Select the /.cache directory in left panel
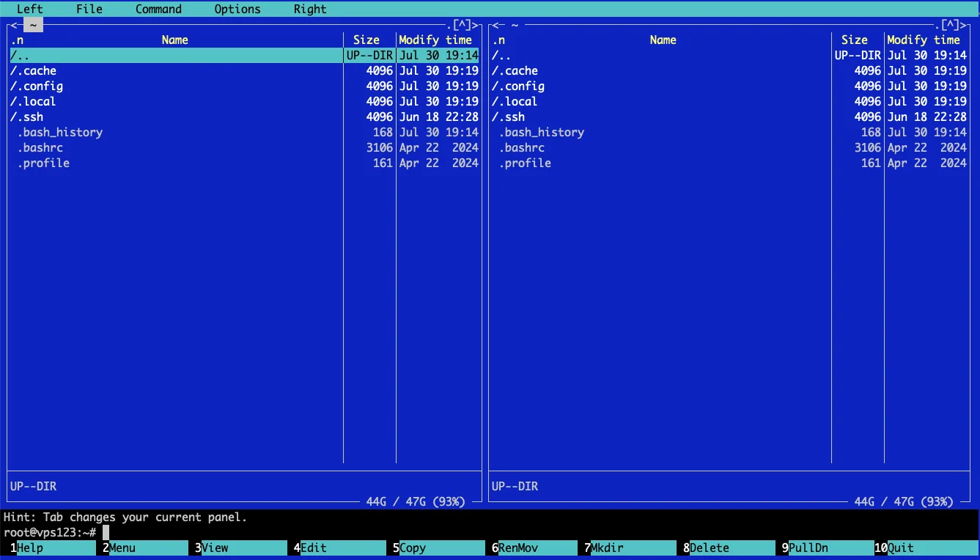Viewport: 980px width, 560px height. click(x=245, y=71)
